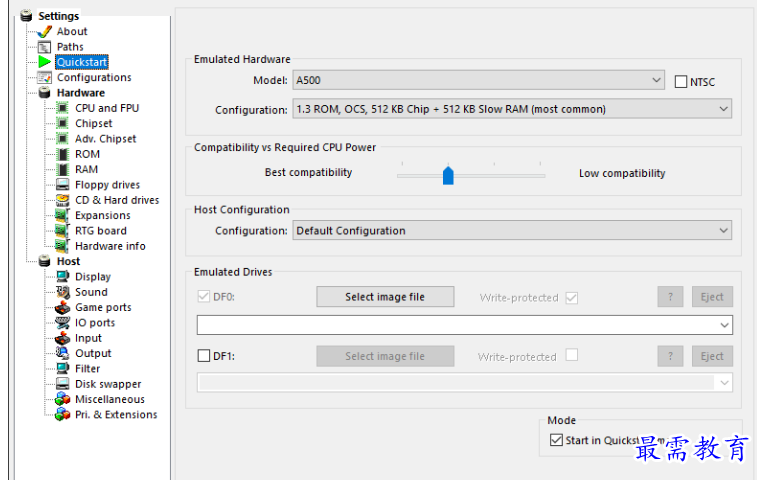Click the DF0 question mark button
This screenshot has height=480, width=757.
click(670, 296)
